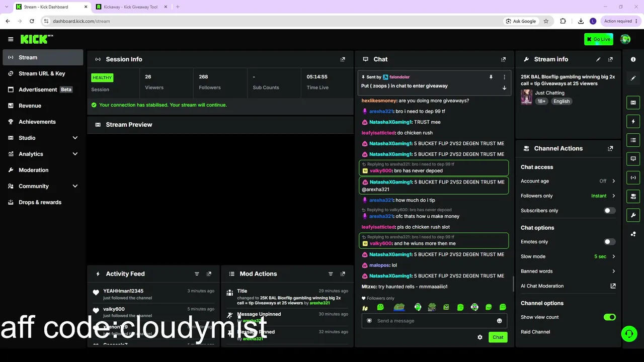Viewport: 644px width, 362px height.
Task: Bookmark this page with star icon
Action: (x=546, y=21)
